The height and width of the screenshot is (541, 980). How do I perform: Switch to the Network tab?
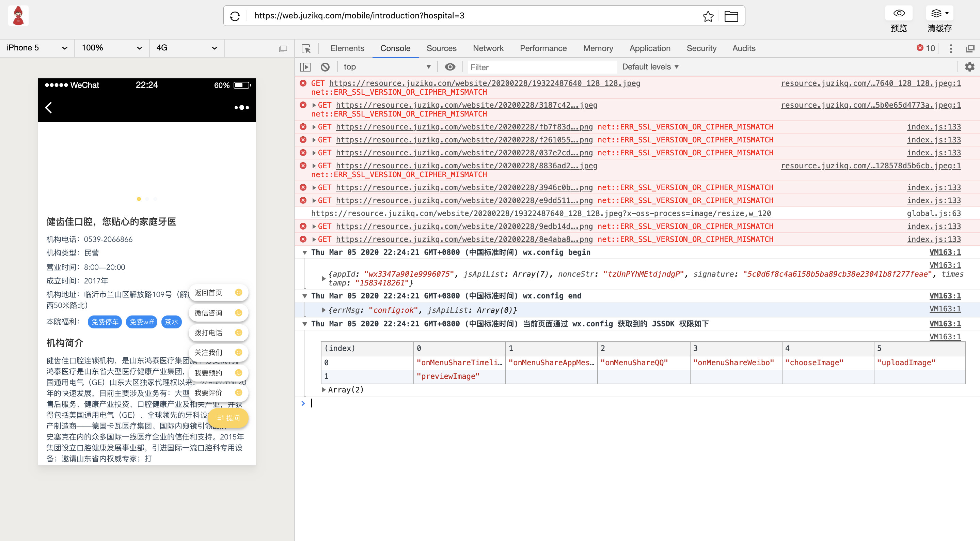[x=488, y=48]
